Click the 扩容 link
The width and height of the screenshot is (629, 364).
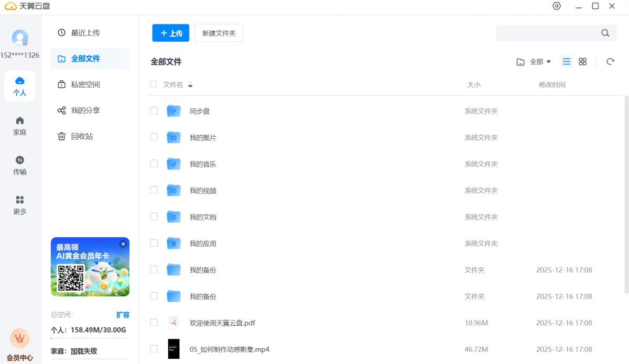click(123, 315)
